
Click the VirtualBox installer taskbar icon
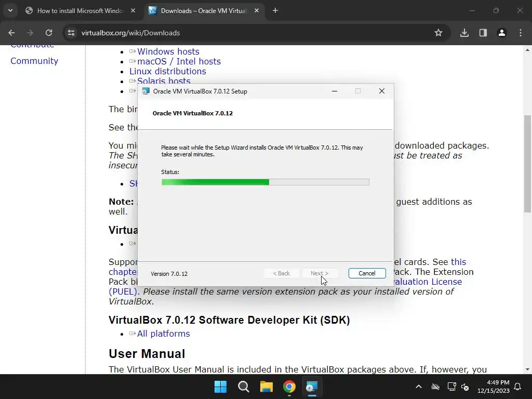[312, 387]
